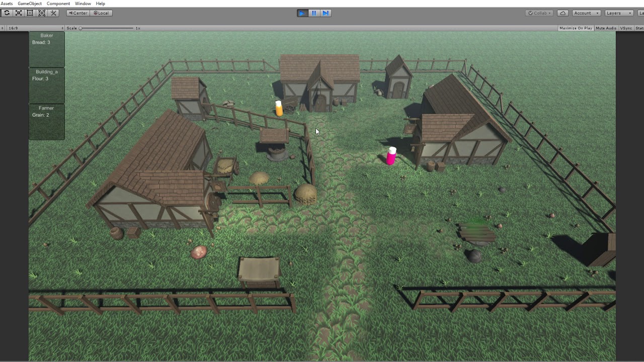Viewport: 644px width, 362px height.
Task: Open the Component menu
Action: (x=58, y=4)
